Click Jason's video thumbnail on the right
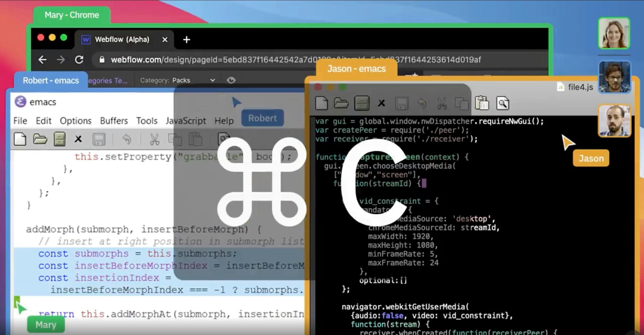 614,121
